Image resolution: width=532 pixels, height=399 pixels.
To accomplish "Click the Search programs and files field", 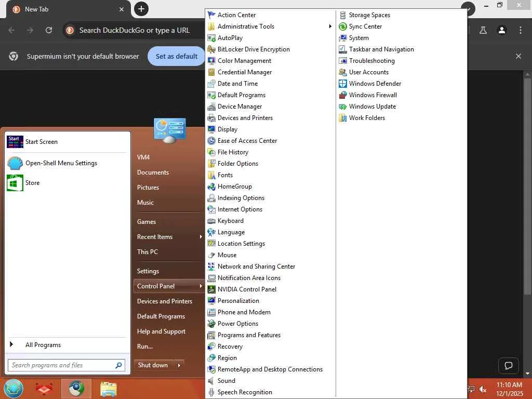I will coord(66,365).
